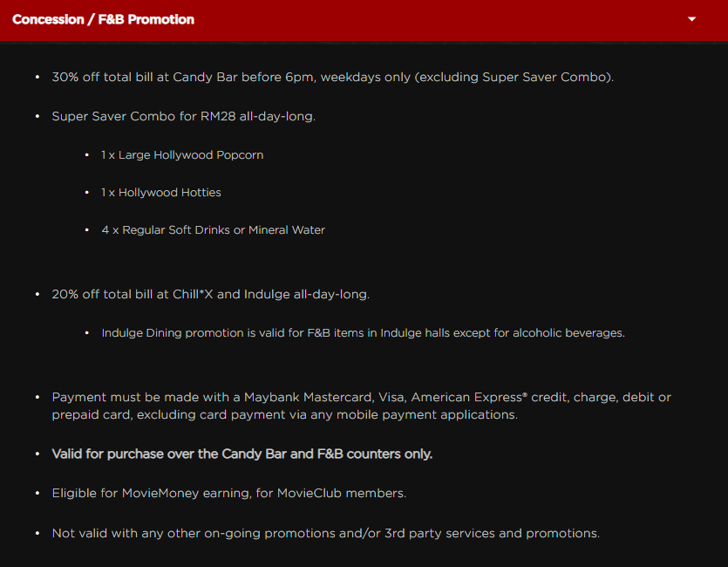Viewport: 728px width, 567px height.
Task: Click the bullet before Payment must be made
Action: pyautogui.click(x=37, y=397)
